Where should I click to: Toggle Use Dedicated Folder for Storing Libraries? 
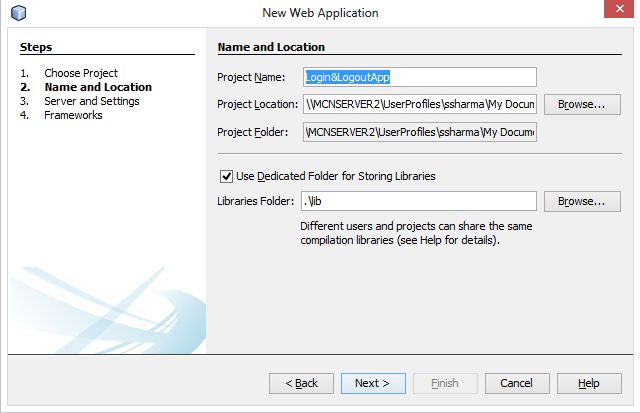(x=225, y=176)
